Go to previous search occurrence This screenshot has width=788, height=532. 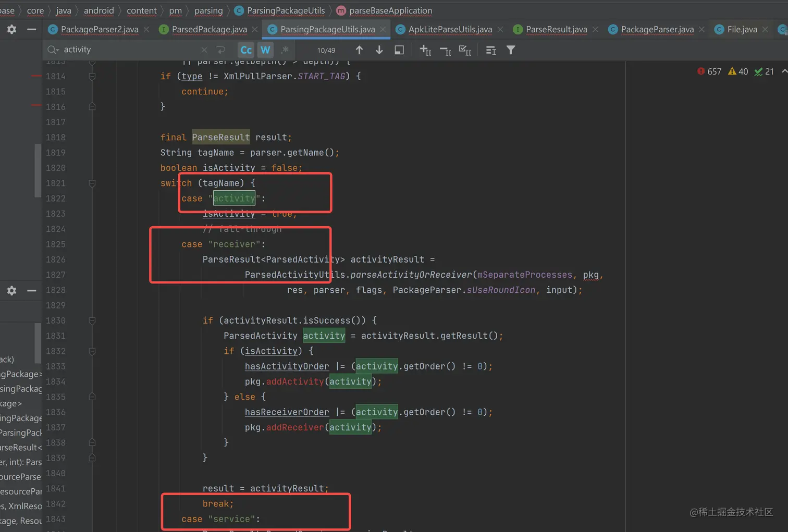point(359,50)
